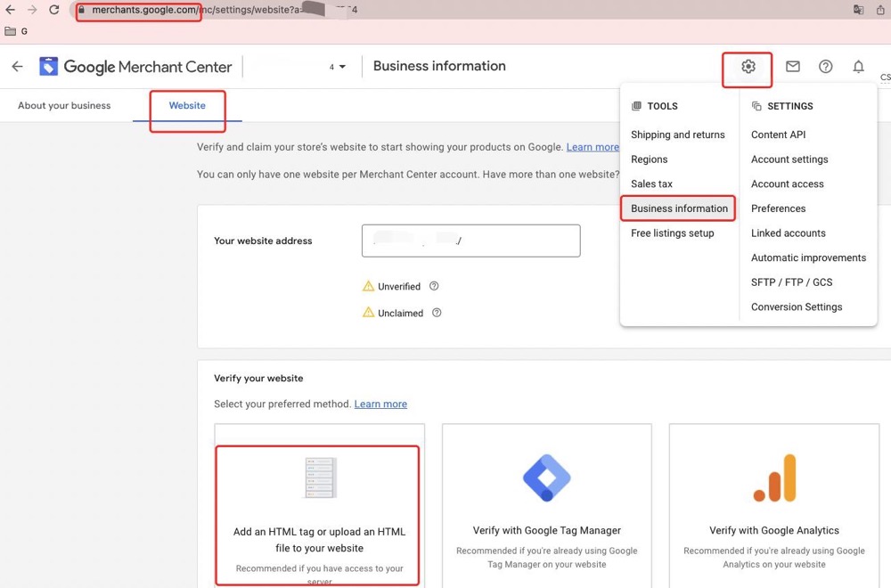Open Free listings setup
Image resolution: width=891 pixels, height=588 pixels.
[x=672, y=233]
